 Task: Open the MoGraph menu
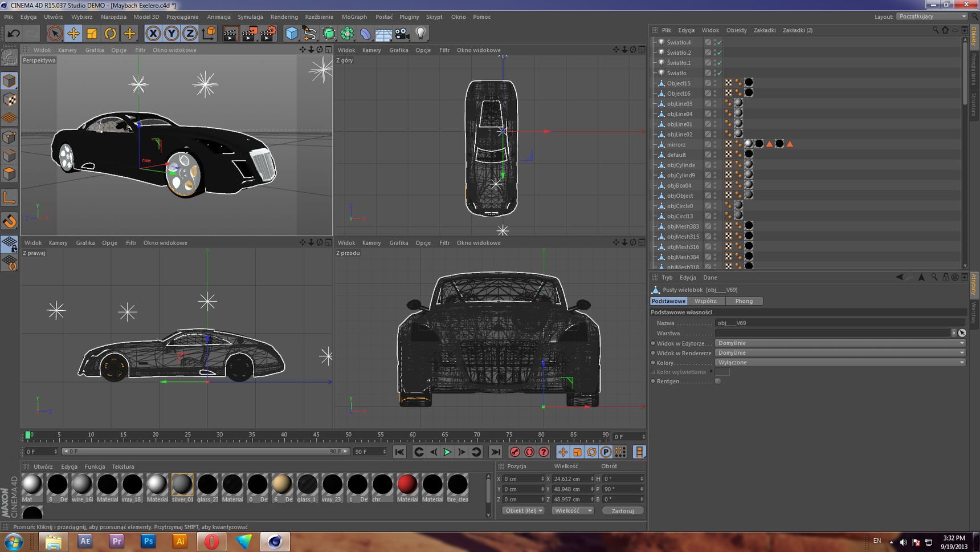coord(354,17)
